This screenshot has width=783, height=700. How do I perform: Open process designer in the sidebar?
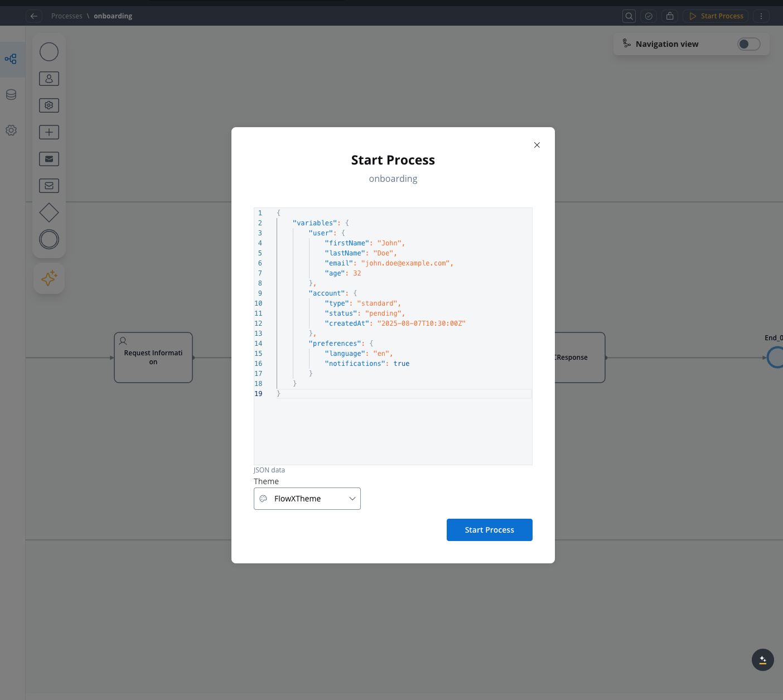11,59
